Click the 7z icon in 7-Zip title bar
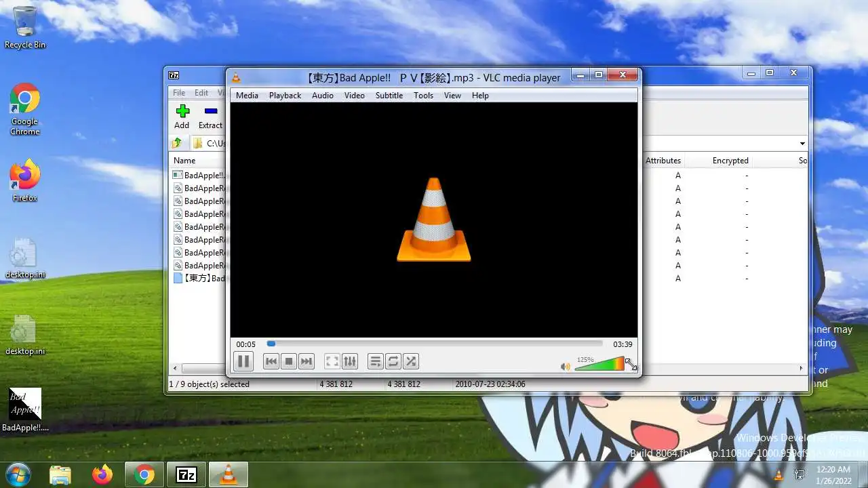 coord(174,75)
